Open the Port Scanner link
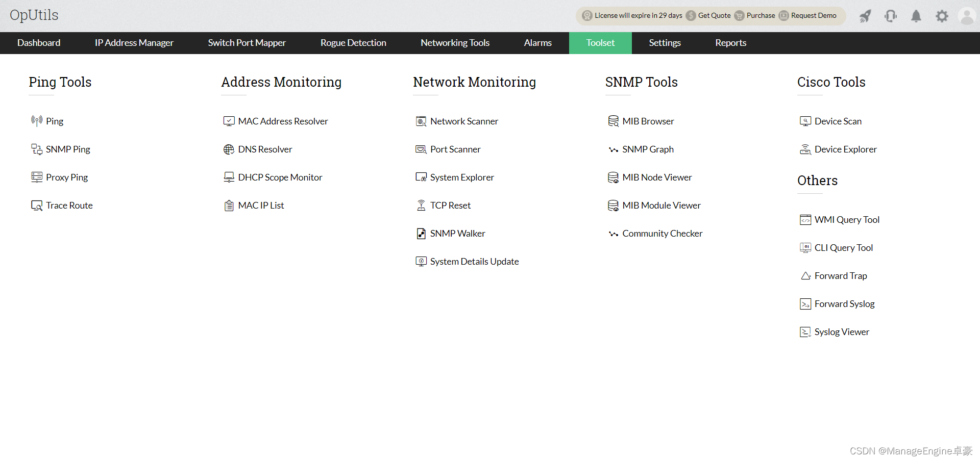 (x=455, y=149)
